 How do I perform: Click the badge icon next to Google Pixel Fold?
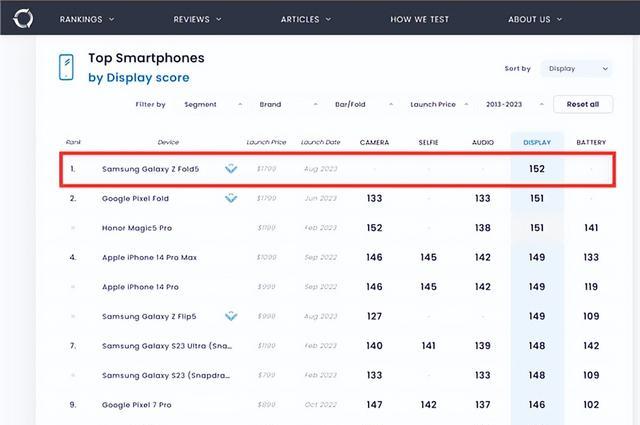(x=231, y=198)
